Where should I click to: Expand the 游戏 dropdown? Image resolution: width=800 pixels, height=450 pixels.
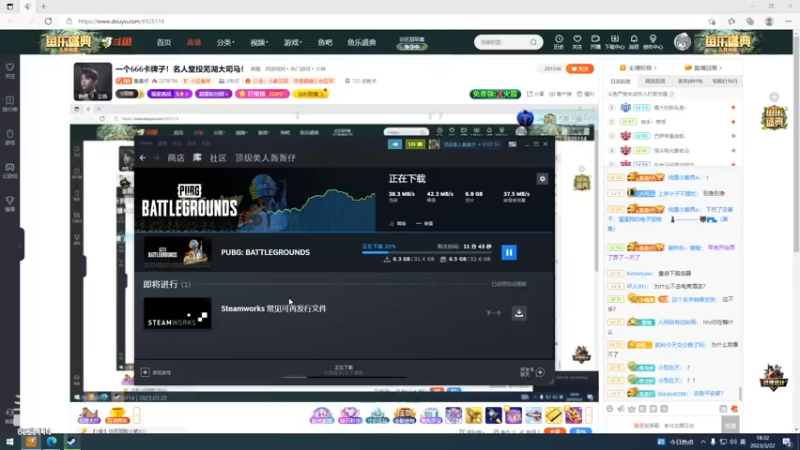293,42
